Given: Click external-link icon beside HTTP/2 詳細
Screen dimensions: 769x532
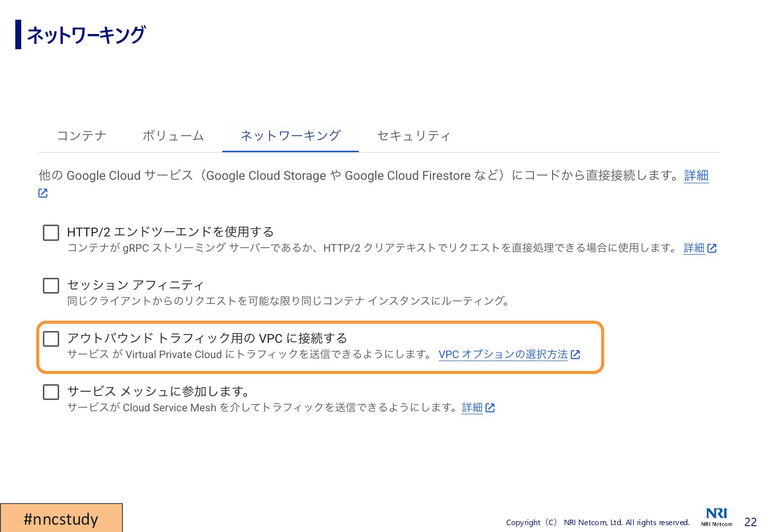Looking at the screenshot, I should click(712, 248).
